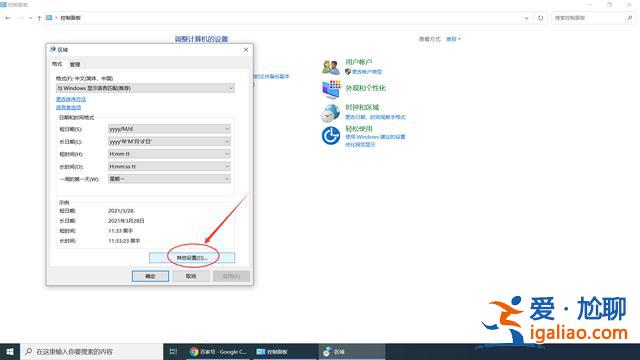Click the Back arrow in Control Panel
The width and height of the screenshot is (640, 360).
(x=8, y=18)
